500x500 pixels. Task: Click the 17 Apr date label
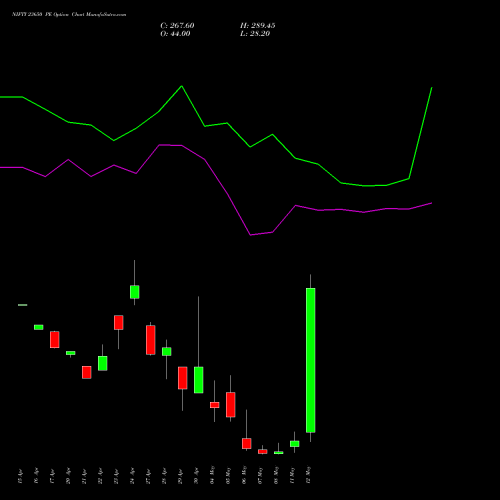[x=53, y=476]
